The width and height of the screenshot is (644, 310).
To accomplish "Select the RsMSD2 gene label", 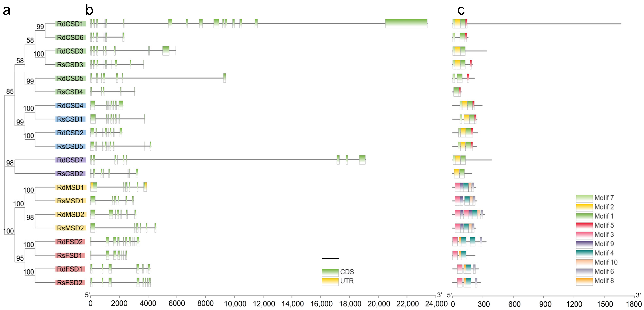I will 71,228.
